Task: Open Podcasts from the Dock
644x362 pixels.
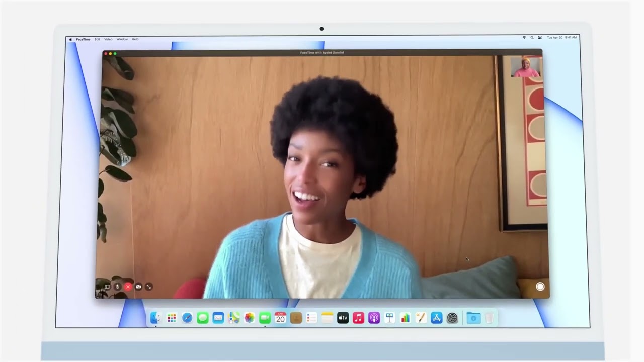Action: coord(374,318)
